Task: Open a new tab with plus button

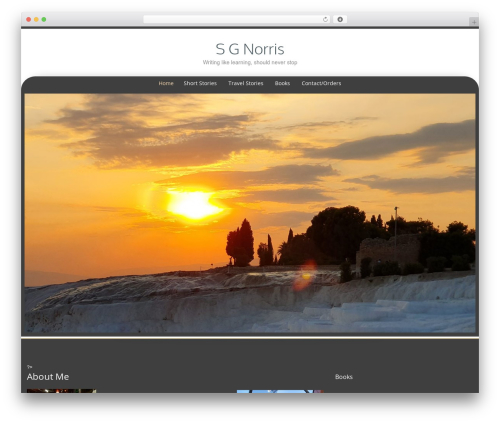Action: click(474, 22)
